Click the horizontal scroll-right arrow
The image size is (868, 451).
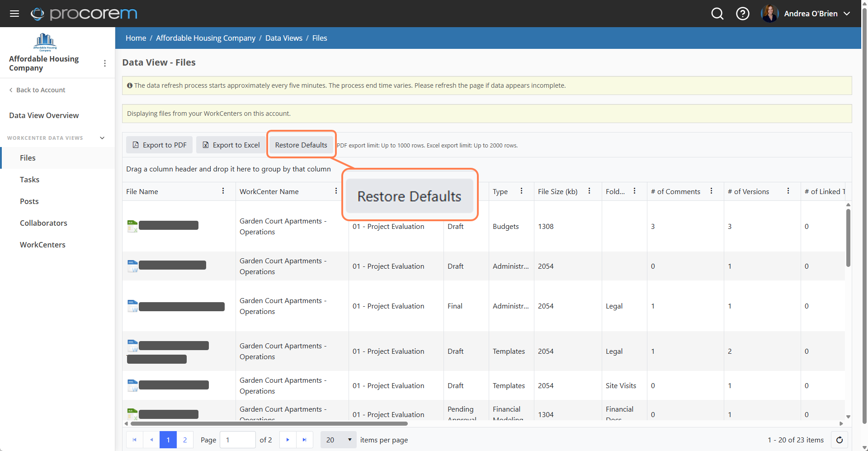(x=841, y=424)
